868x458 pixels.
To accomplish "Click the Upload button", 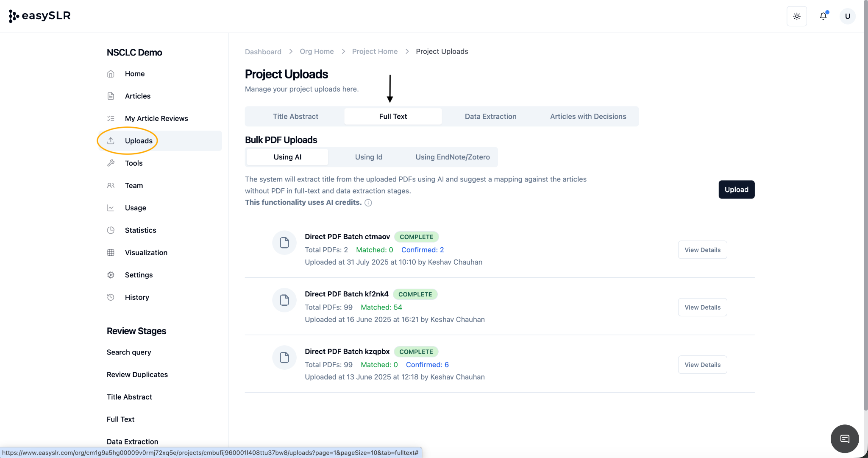I will (736, 190).
